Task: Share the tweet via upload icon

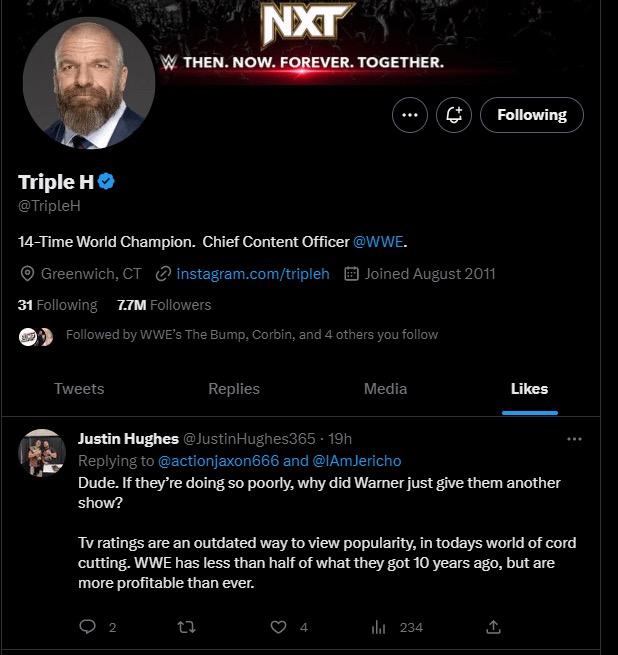Action: tap(493, 626)
